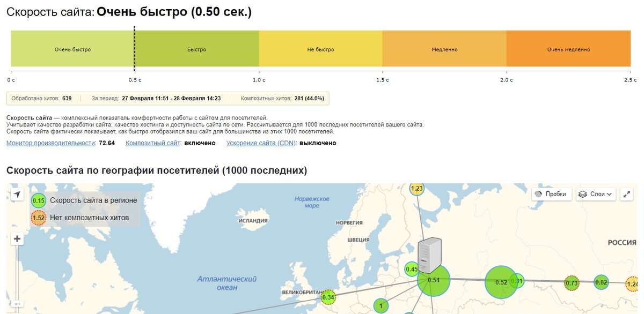Show traffic with Пробки button

pos(551,195)
